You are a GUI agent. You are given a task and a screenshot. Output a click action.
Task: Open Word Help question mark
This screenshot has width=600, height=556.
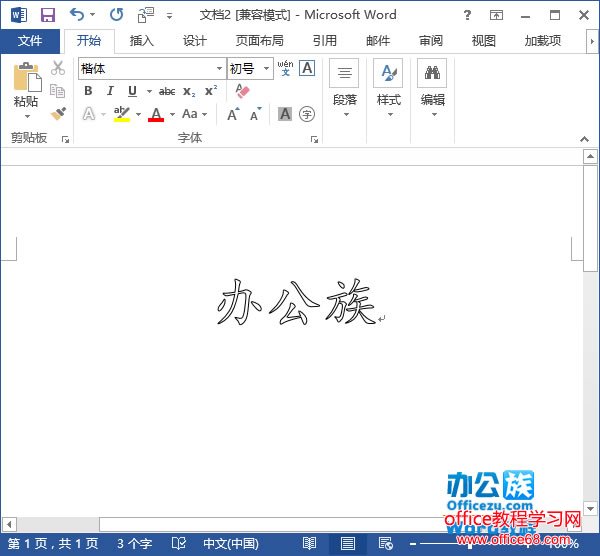click(467, 15)
